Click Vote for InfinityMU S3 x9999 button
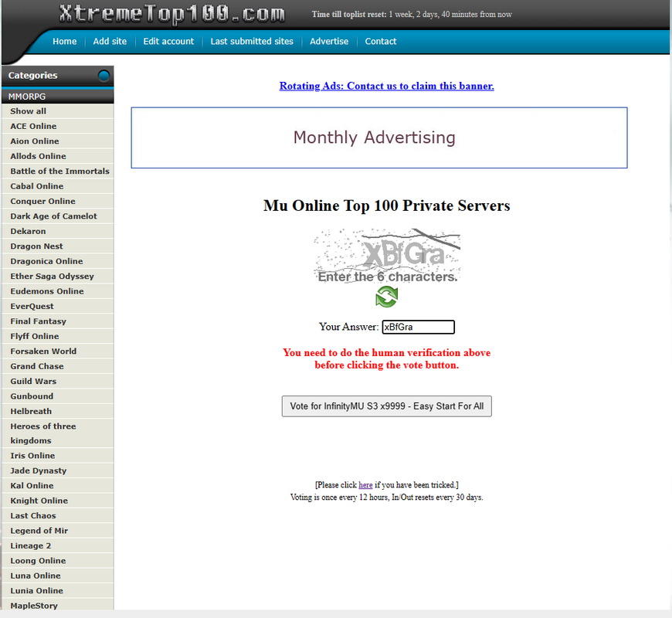The image size is (672, 618). pyautogui.click(x=386, y=406)
